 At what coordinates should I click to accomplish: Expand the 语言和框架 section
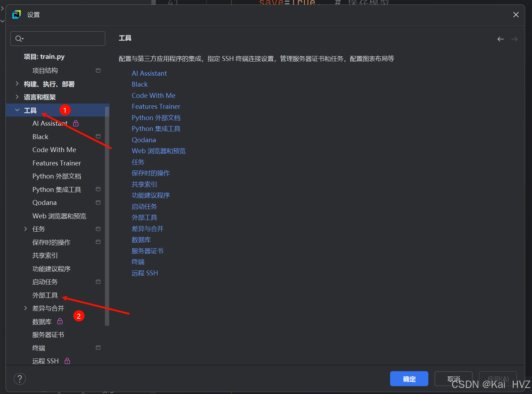point(17,97)
